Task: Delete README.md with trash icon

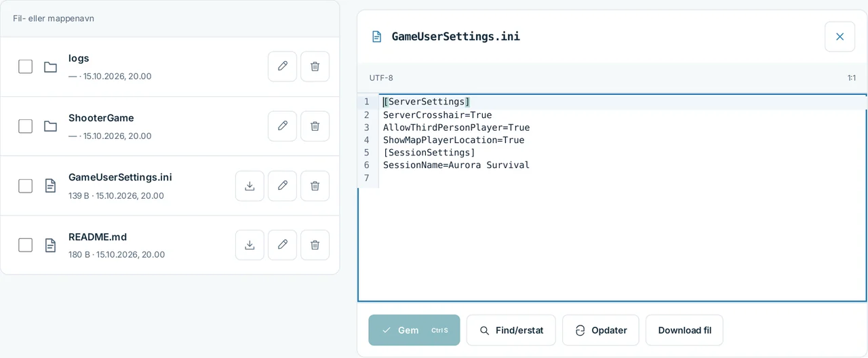Action: [315, 245]
